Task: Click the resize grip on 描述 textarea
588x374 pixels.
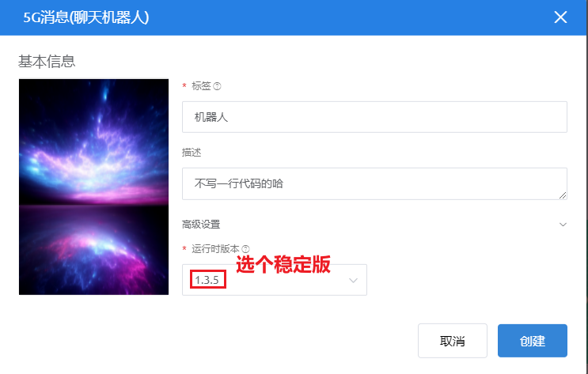Action: (563, 195)
